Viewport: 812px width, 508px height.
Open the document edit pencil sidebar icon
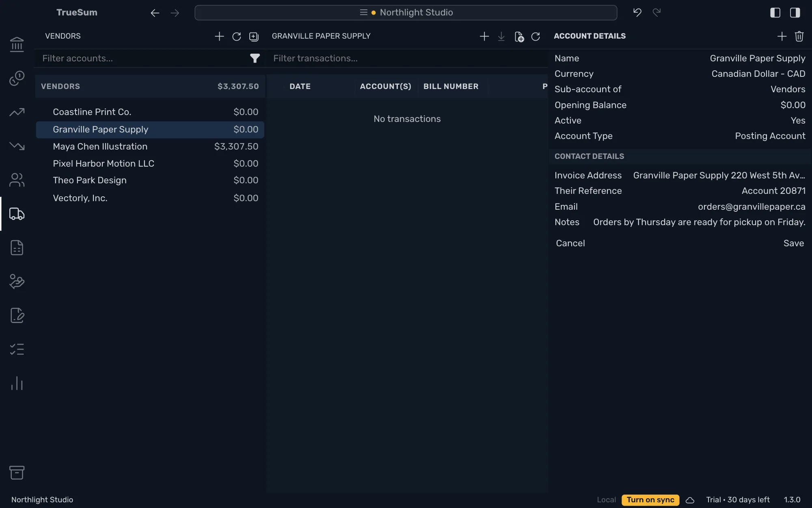coord(17,315)
